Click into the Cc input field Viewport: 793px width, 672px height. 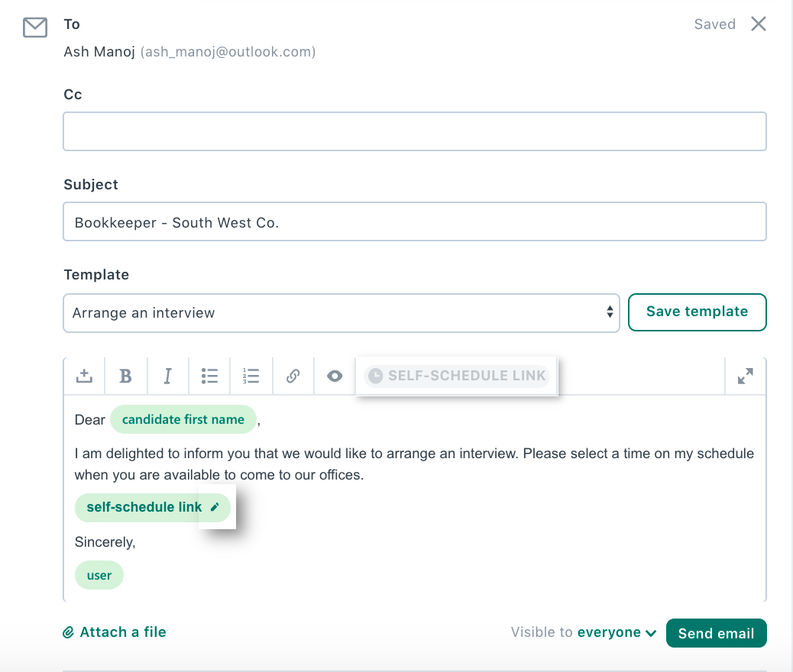click(x=414, y=131)
